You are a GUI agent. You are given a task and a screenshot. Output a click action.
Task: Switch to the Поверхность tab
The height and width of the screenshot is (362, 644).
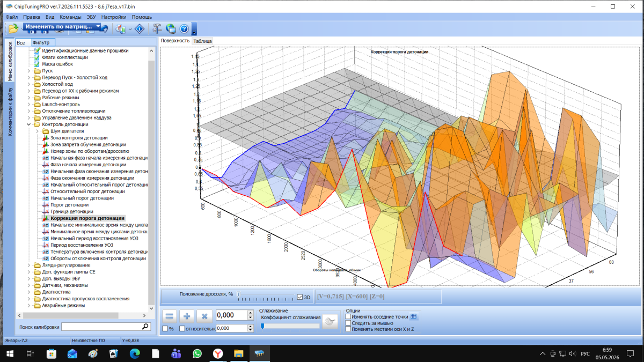[175, 41]
